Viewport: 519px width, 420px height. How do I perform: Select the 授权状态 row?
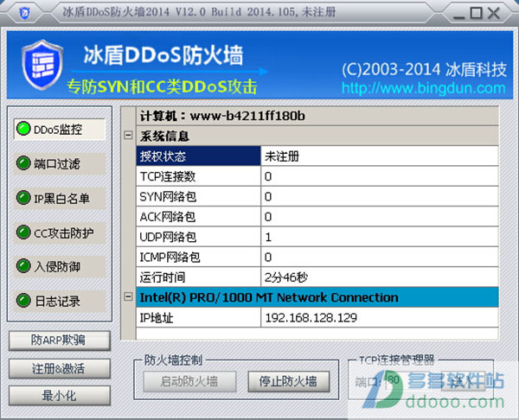317,156
